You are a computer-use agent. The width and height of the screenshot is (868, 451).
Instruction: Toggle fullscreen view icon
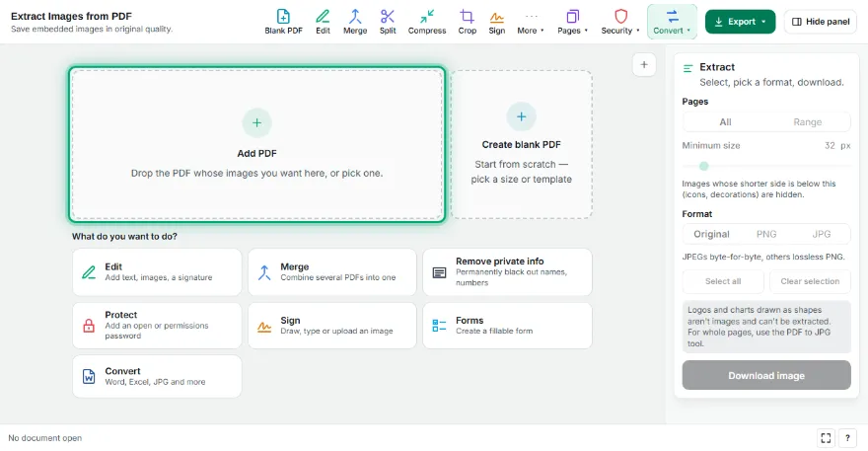click(826, 438)
